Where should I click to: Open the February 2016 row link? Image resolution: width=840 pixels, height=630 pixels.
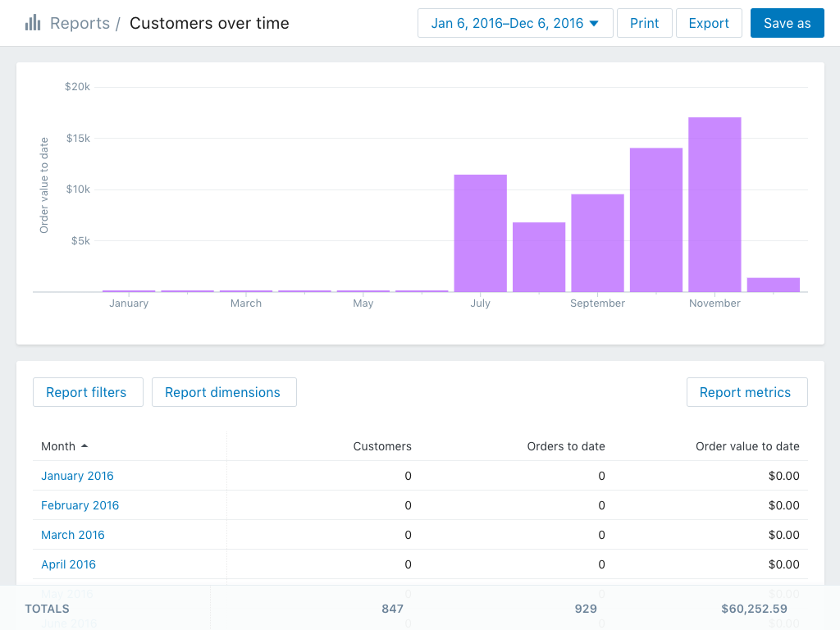tap(80, 505)
